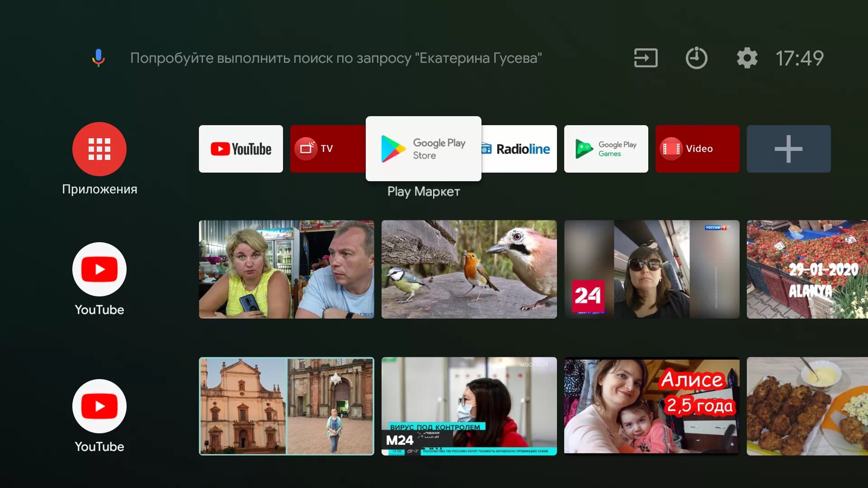The height and width of the screenshot is (488, 868).
Task: Open Google Play Games
Action: pos(606,148)
